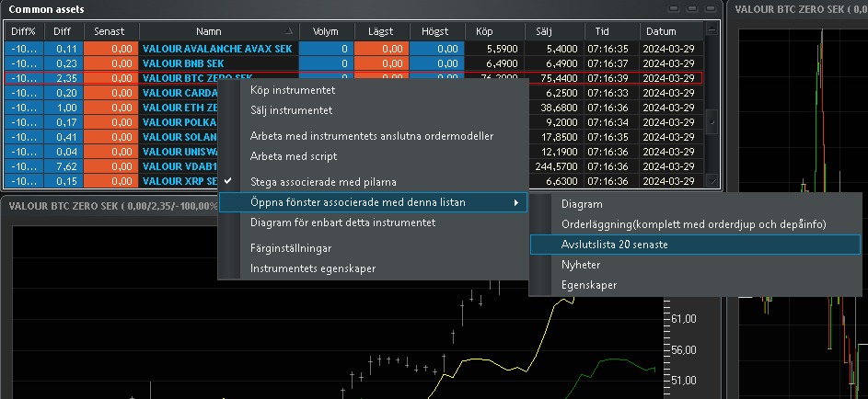Image resolution: width=868 pixels, height=399 pixels.
Task: Click time 07:16:33 cell
Action: click(x=608, y=93)
